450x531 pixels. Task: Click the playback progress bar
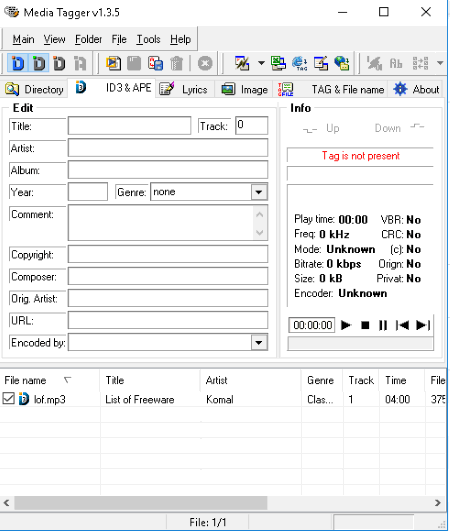click(x=360, y=343)
